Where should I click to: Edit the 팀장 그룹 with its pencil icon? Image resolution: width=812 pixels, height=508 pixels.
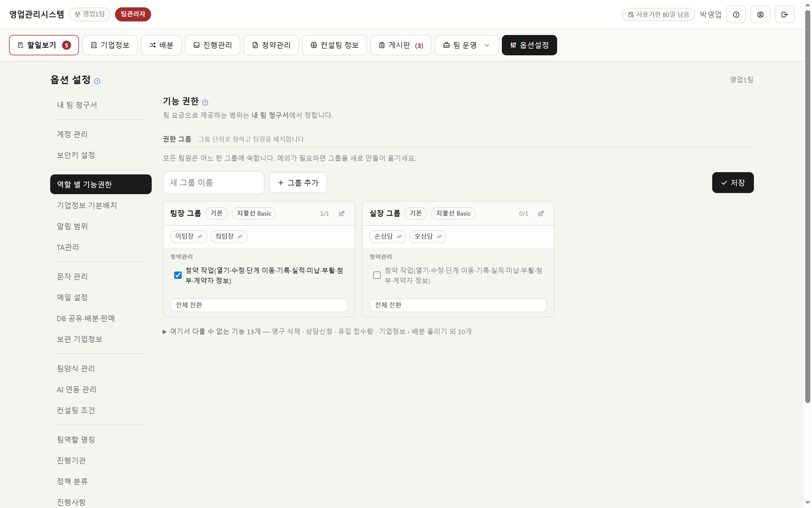[x=342, y=213]
